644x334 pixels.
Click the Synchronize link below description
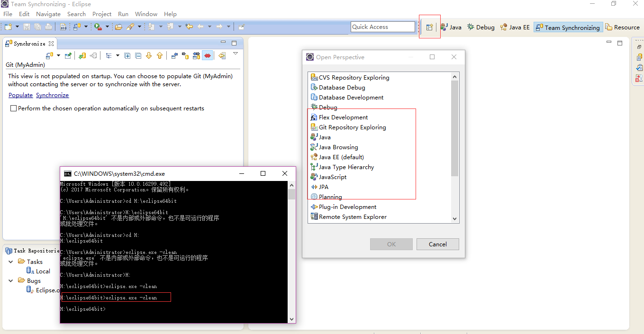click(x=53, y=95)
